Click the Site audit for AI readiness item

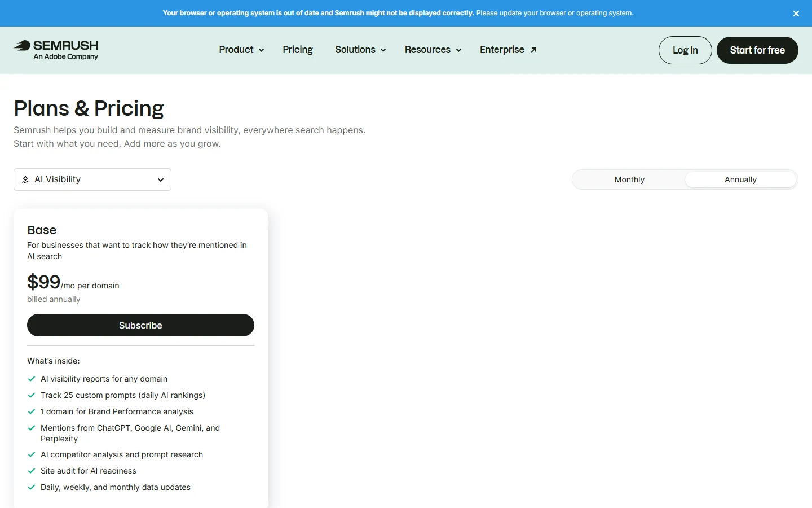tap(89, 471)
